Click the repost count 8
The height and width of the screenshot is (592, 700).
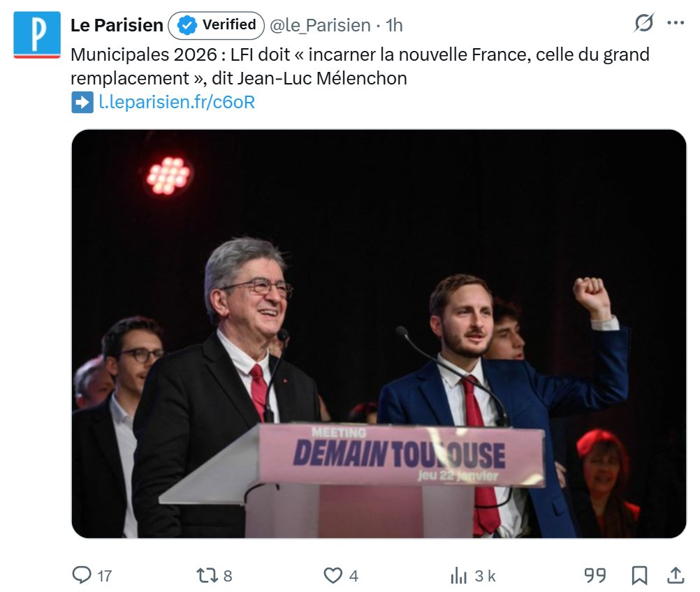228,576
